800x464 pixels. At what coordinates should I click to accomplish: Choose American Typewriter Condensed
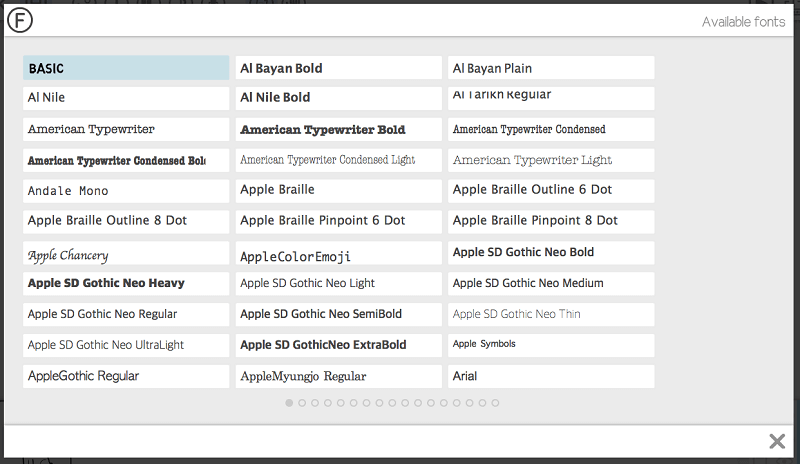551,130
